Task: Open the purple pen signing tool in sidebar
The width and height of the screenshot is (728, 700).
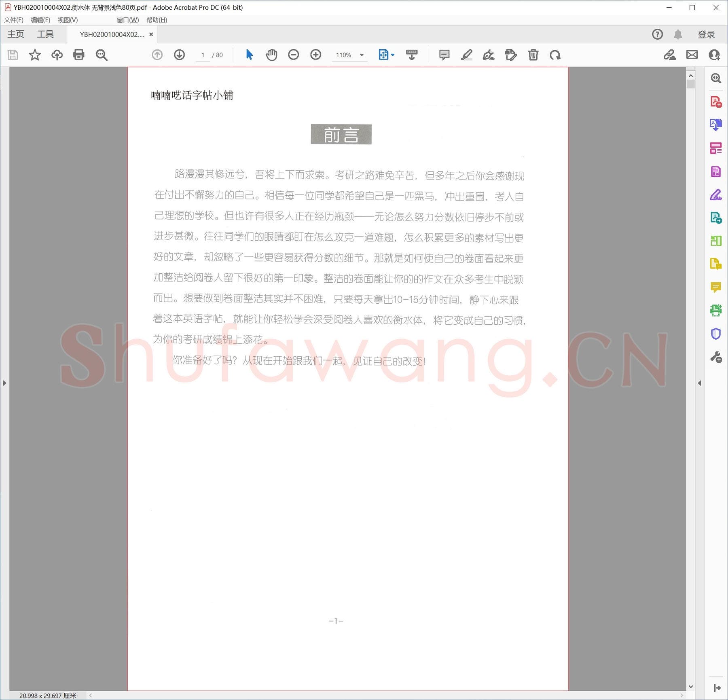Action: (x=716, y=195)
